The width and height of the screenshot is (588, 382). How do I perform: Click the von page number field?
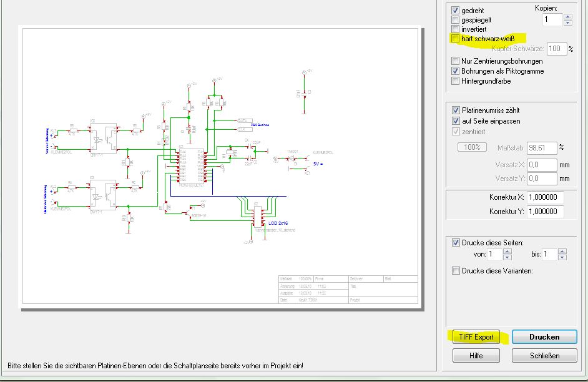pos(495,254)
